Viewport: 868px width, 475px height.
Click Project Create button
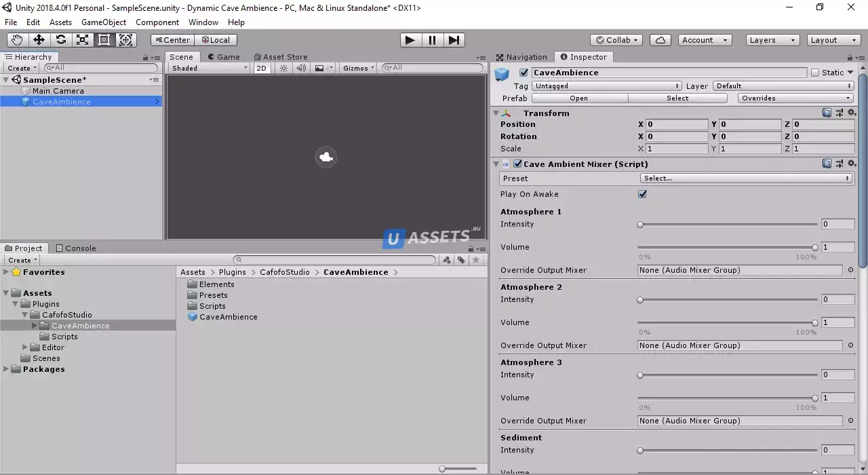click(22, 260)
